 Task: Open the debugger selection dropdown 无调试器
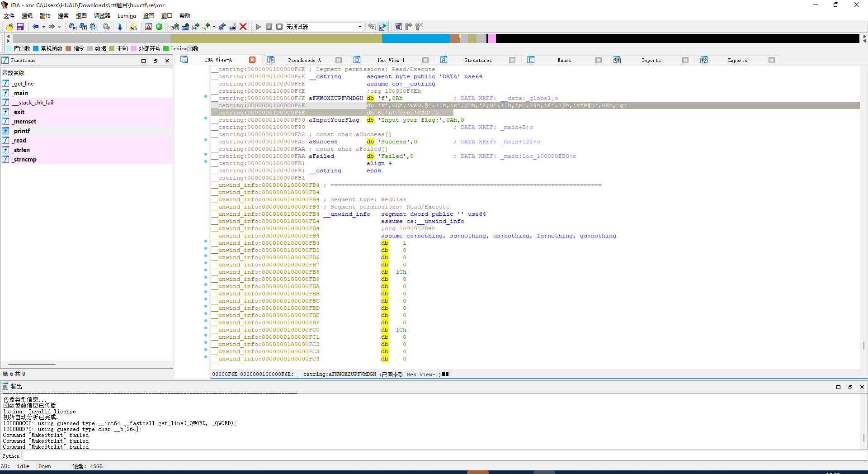[324, 27]
